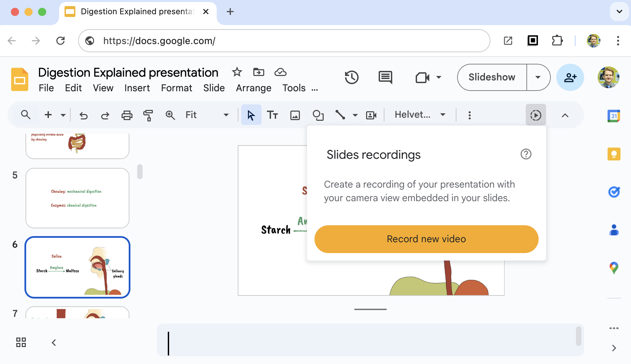Click Record new video
This screenshot has width=631, height=364.
[x=426, y=239]
